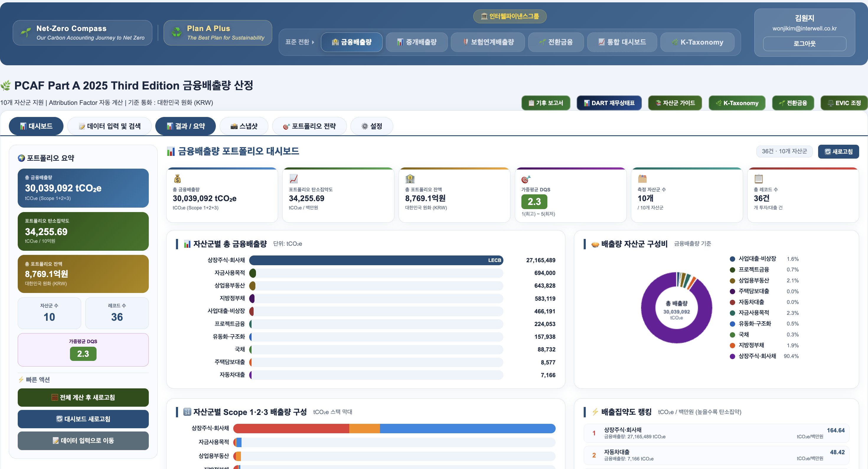
Task: Click the Plan A Plus recycle icon
Action: pyautogui.click(x=177, y=33)
